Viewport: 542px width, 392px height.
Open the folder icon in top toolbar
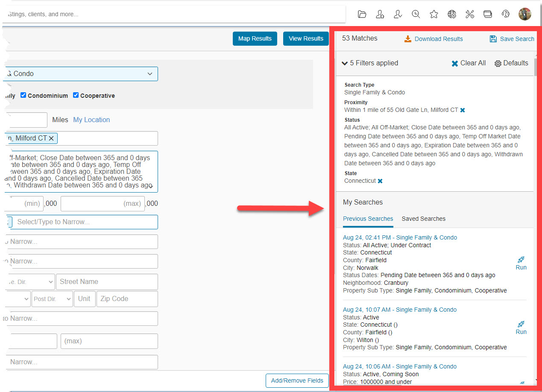click(362, 14)
